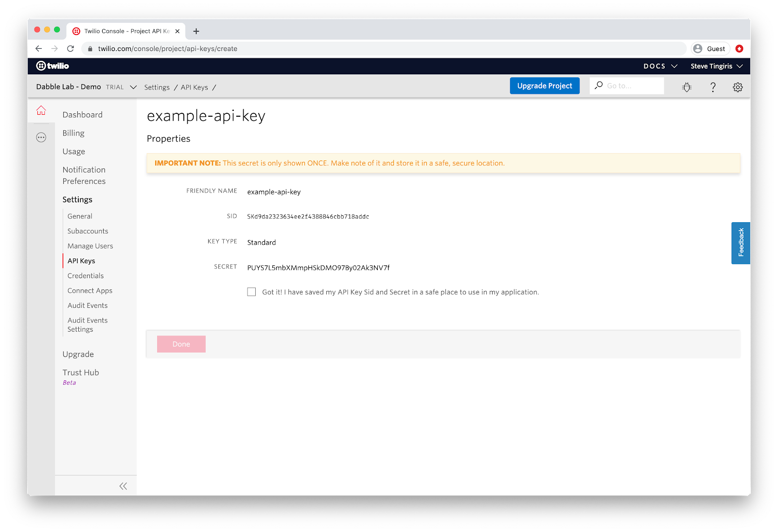
Task: Click the browser address bar URL
Action: [x=168, y=49]
